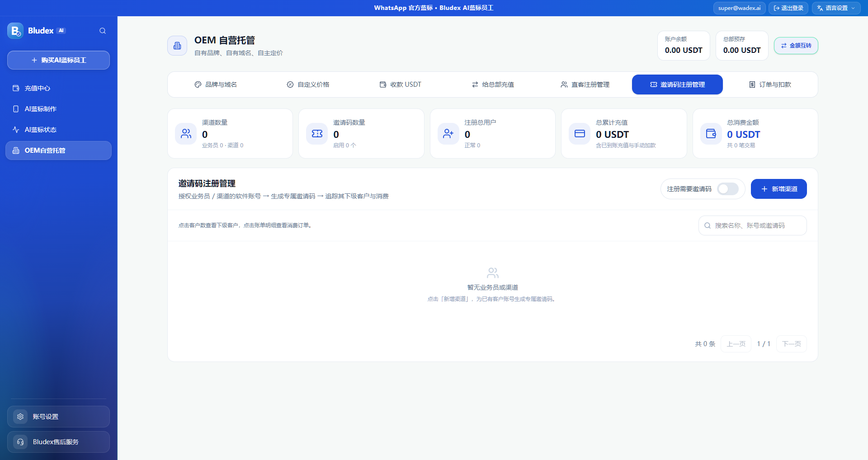Screen dimensions: 868x460
Task: Click 退出登录 button
Action: click(788, 8)
